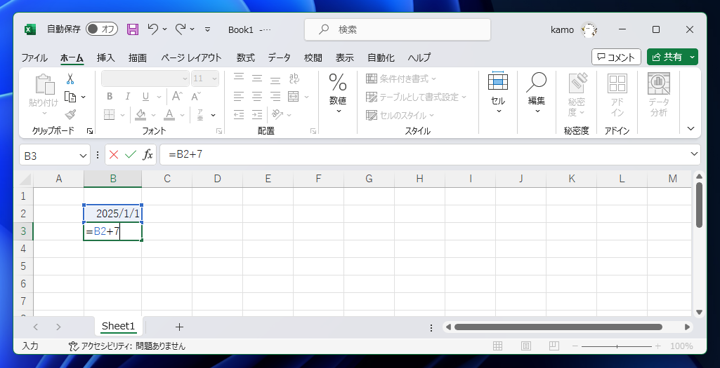Click the Save floppy disk icon

coord(133,29)
